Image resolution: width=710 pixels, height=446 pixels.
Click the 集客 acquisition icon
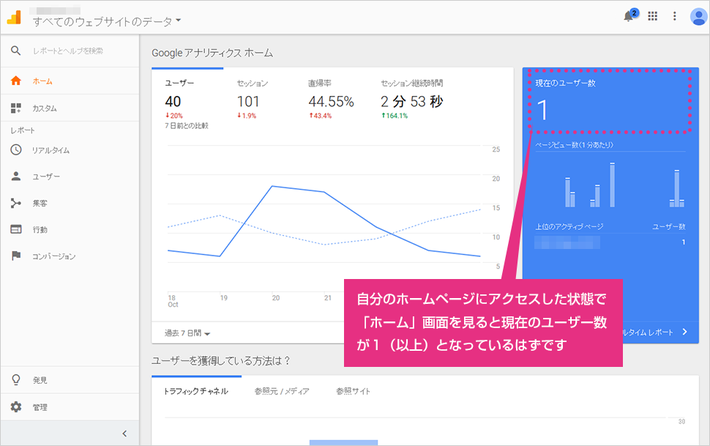(x=16, y=203)
